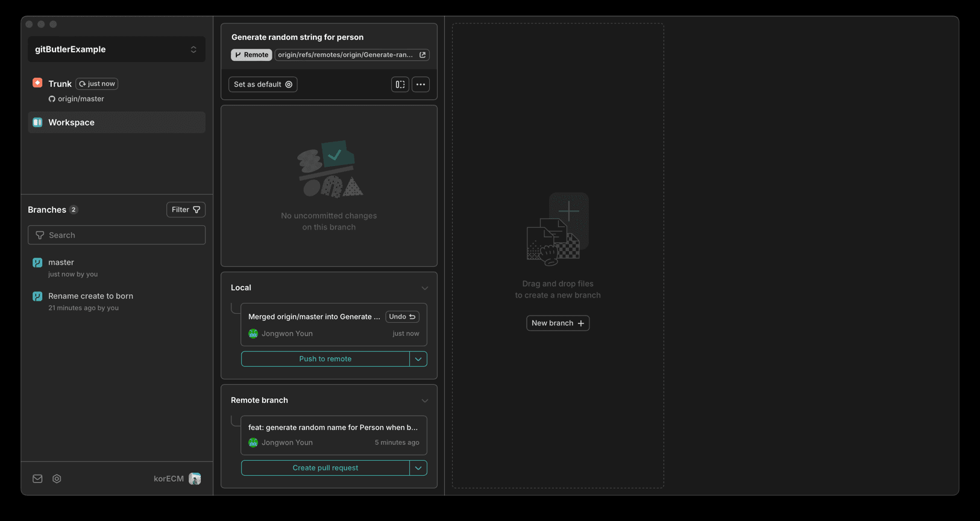Undo the merged origin/master commit
The image size is (980, 521).
[x=402, y=317]
